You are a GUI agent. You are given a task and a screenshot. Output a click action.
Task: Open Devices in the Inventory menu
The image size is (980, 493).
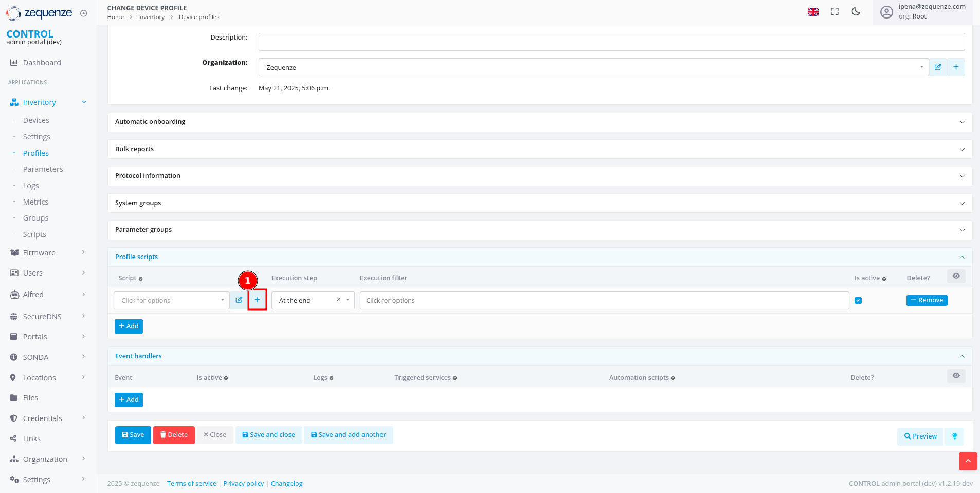point(36,120)
